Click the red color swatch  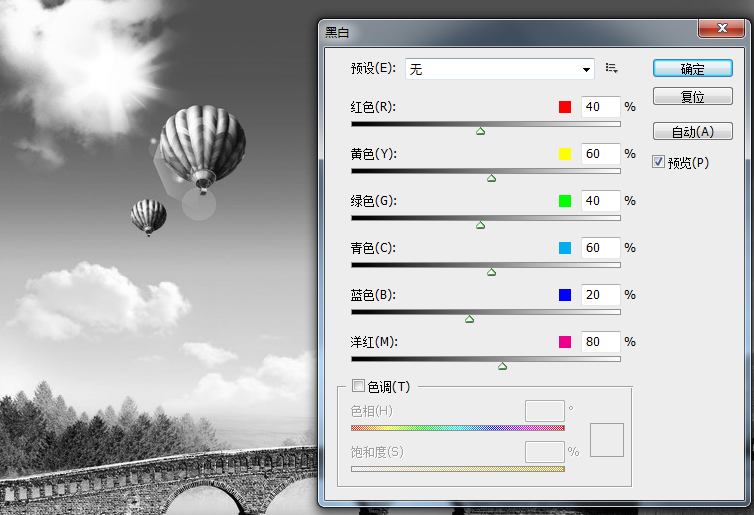tap(565, 107)
